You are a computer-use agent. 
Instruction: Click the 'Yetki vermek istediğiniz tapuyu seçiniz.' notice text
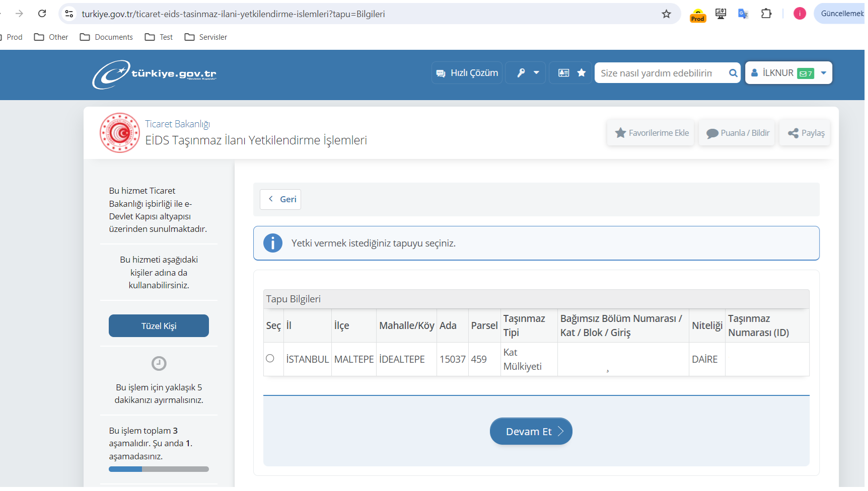point(373,243)
